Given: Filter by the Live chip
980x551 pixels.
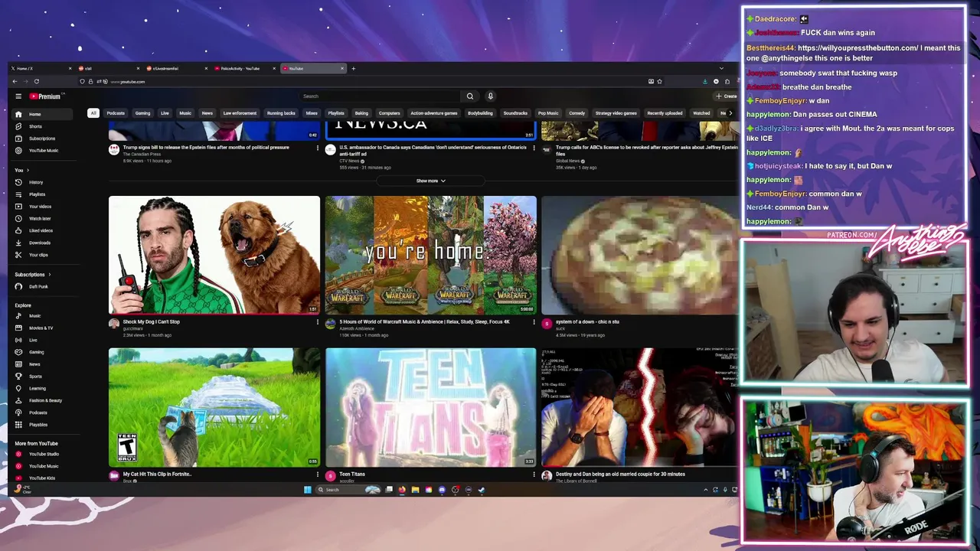Looking at the screenshot, I should coord(165,113).
